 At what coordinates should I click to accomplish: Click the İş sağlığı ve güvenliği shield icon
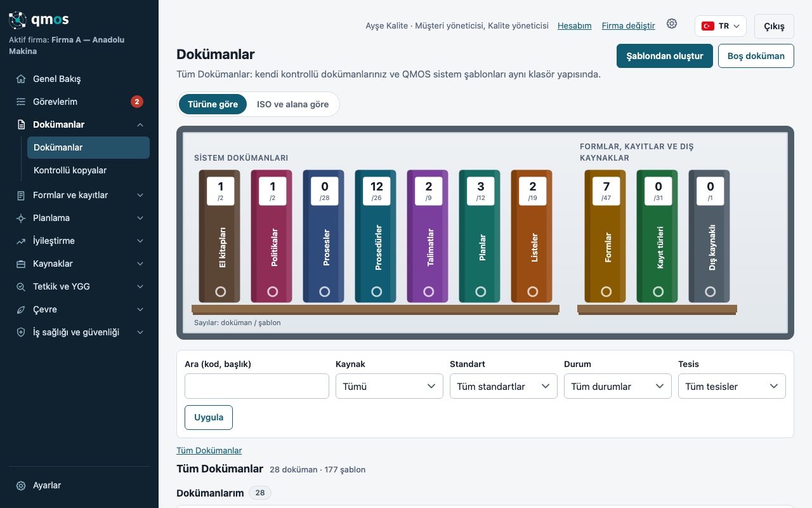coord(21,332)
